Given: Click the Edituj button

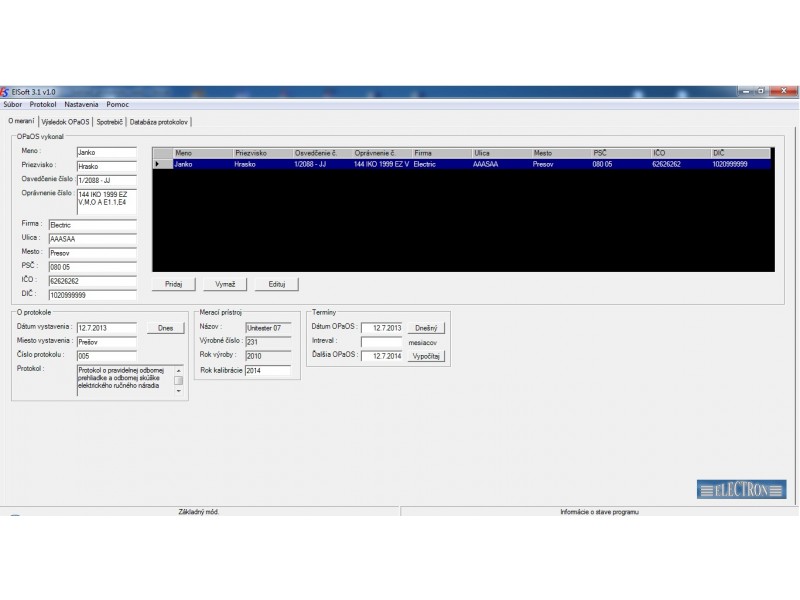Looking at the screenshot, I should tap(277, 284).
